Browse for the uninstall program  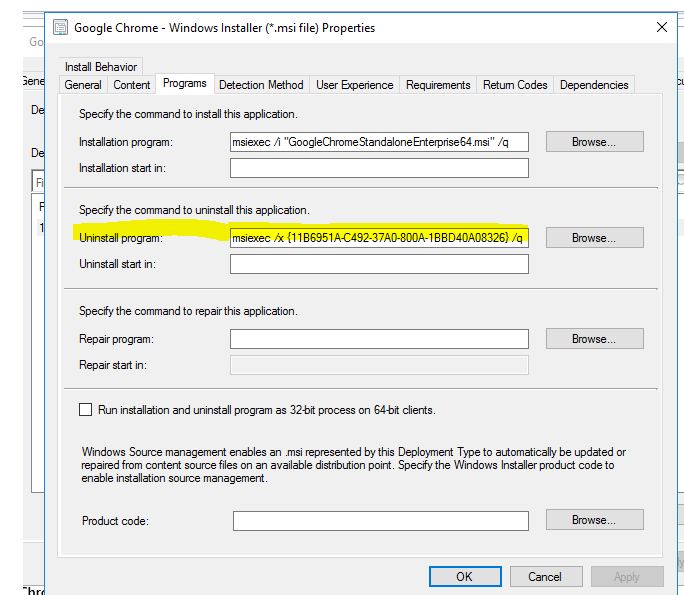595,238
